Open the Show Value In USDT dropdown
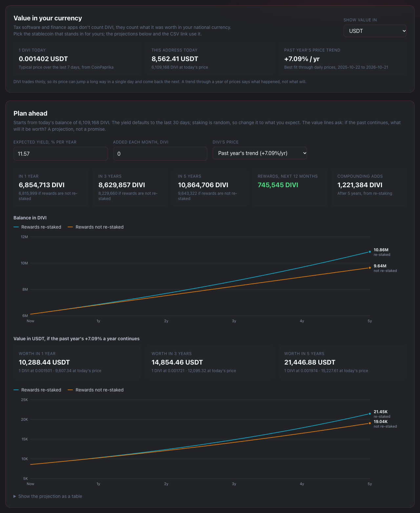Viewport: 420px width, 513px height. (x=375, y=31)
